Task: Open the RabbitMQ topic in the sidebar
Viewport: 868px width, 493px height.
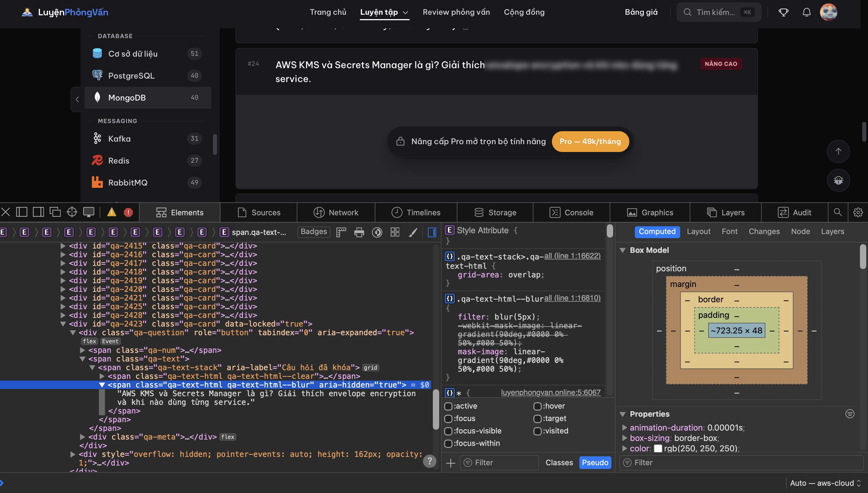Action: [x=148, y=183]
